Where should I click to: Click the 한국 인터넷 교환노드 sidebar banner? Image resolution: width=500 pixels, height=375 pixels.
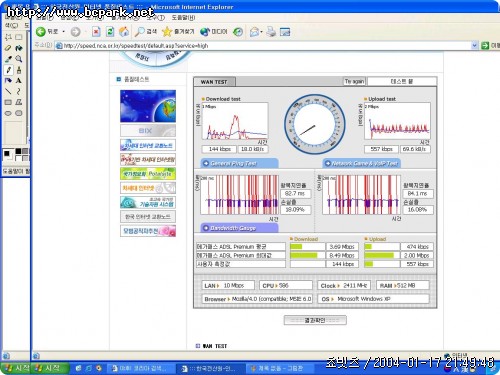click(x=148, y=216)
